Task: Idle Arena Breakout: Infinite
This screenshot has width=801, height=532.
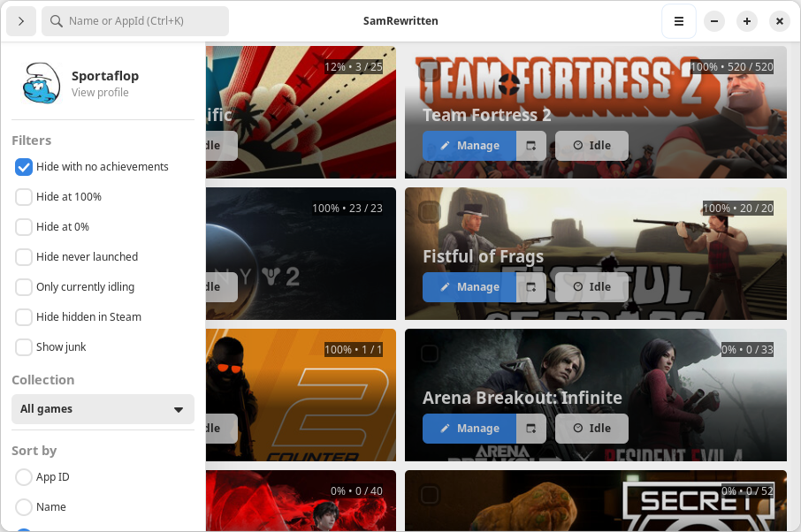Action: point(591,429)
